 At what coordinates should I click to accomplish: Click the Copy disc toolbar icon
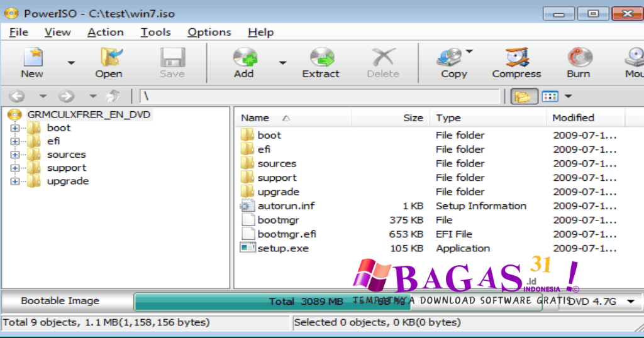pos(449,57)
